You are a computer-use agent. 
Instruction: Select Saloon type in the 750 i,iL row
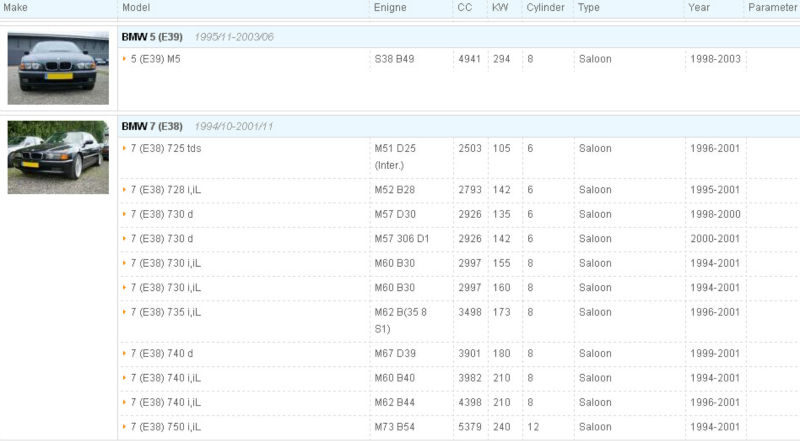pos(595,427)
